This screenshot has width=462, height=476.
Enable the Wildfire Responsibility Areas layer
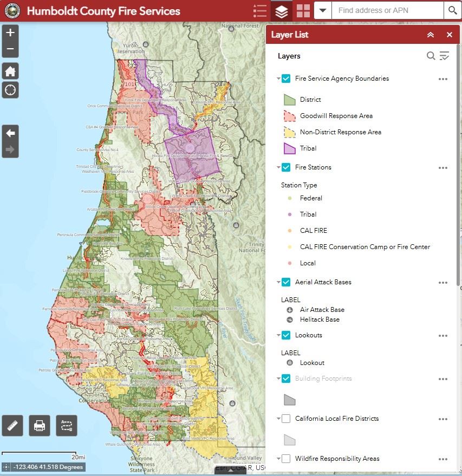click(x=286, y=459)
